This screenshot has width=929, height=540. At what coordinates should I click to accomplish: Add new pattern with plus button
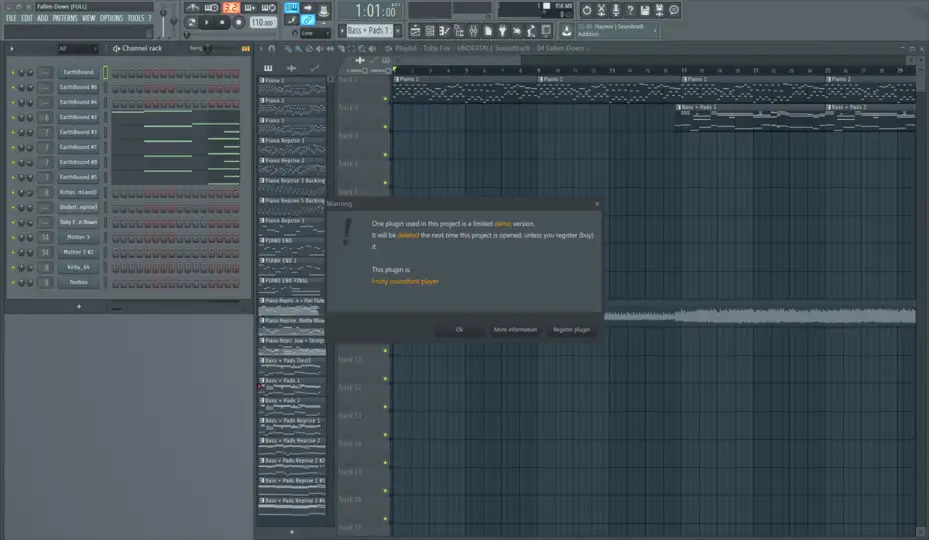coord(398,30)
